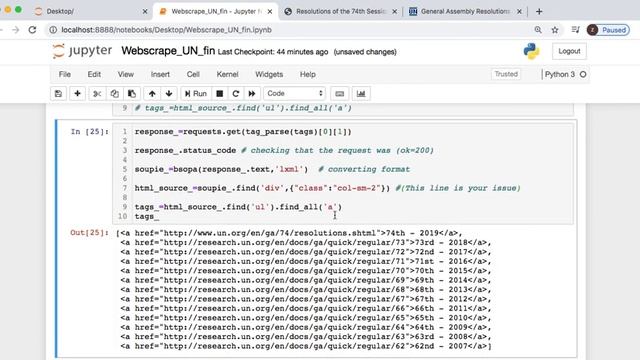Click at end of tags_ line
640x360 pixels.
click(x=160, y=216)
